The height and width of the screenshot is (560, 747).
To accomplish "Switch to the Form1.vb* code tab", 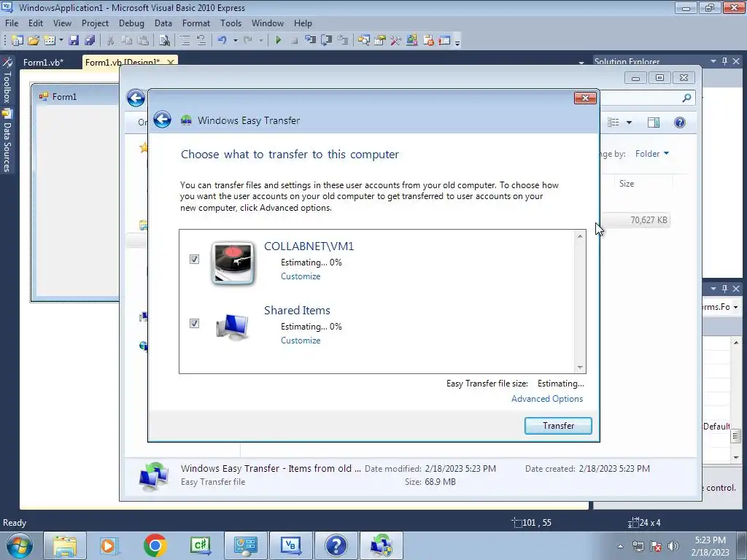I will pos(43,63).
